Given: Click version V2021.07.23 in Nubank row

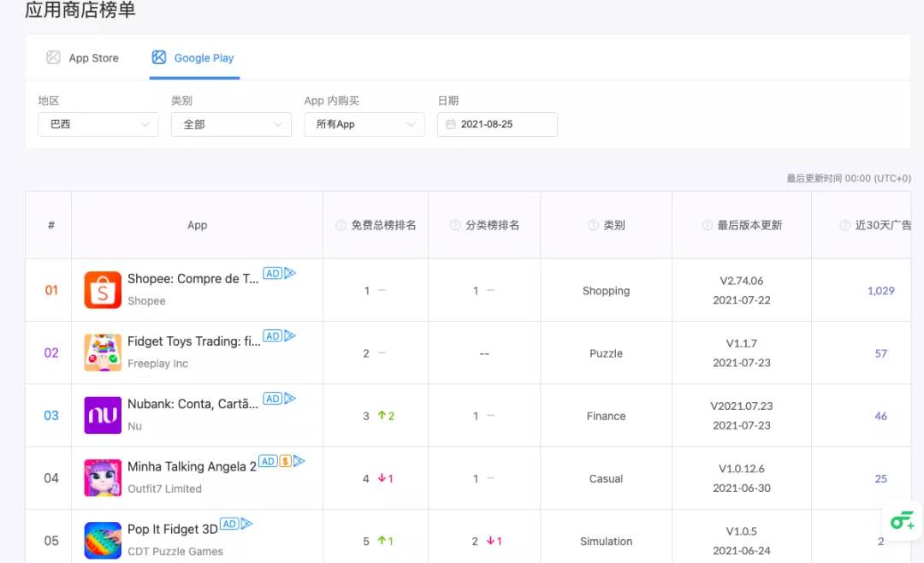Looking at the screenshot, I should pyautogui.click(x=741, y=406).
